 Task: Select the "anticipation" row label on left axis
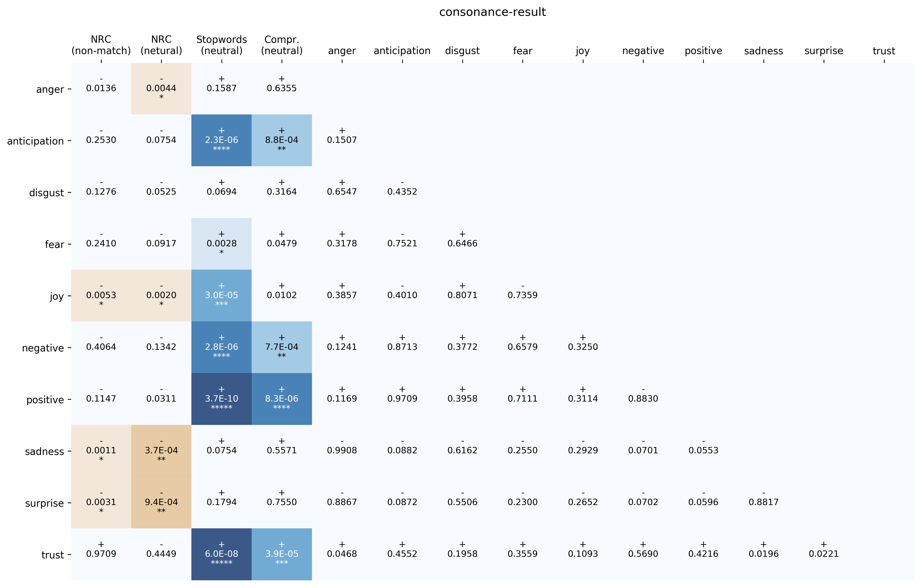click(35, 141)
